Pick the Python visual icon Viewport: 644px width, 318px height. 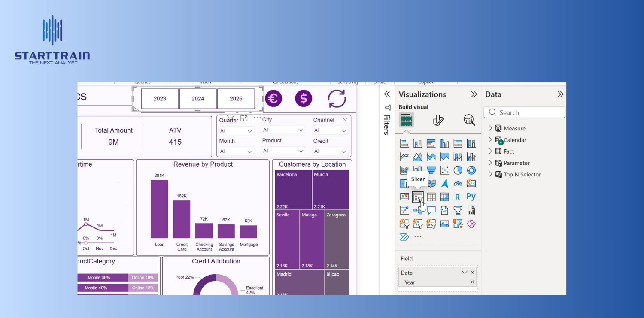(x=471, y=197)
